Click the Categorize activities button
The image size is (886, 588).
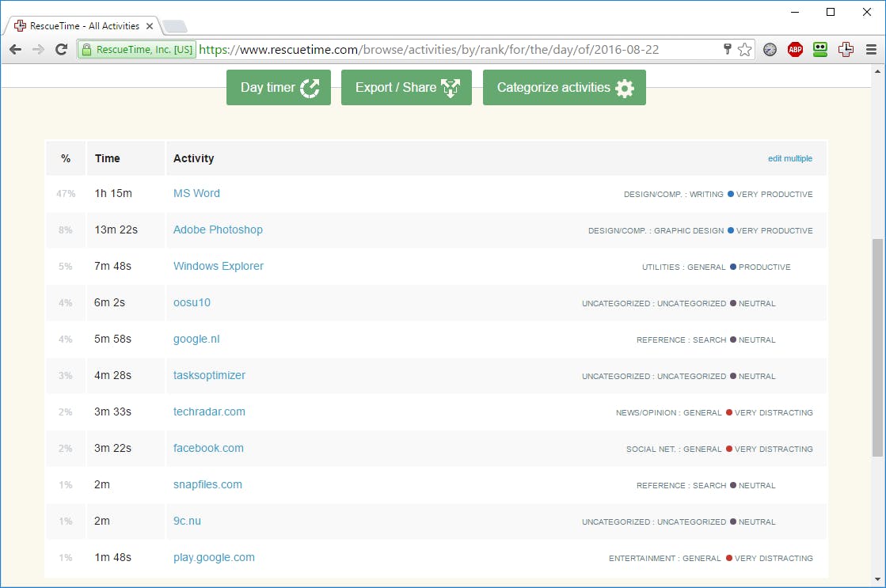565,88
